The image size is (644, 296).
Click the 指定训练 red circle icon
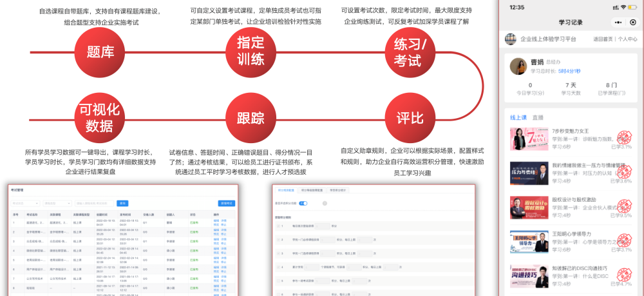251,52
